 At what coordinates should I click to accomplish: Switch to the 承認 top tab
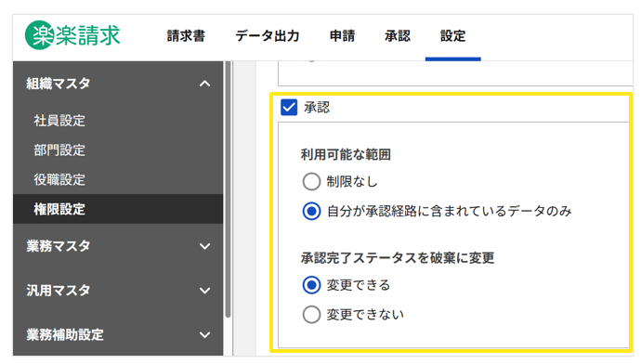pyautogui.click(x=398, y=36)
